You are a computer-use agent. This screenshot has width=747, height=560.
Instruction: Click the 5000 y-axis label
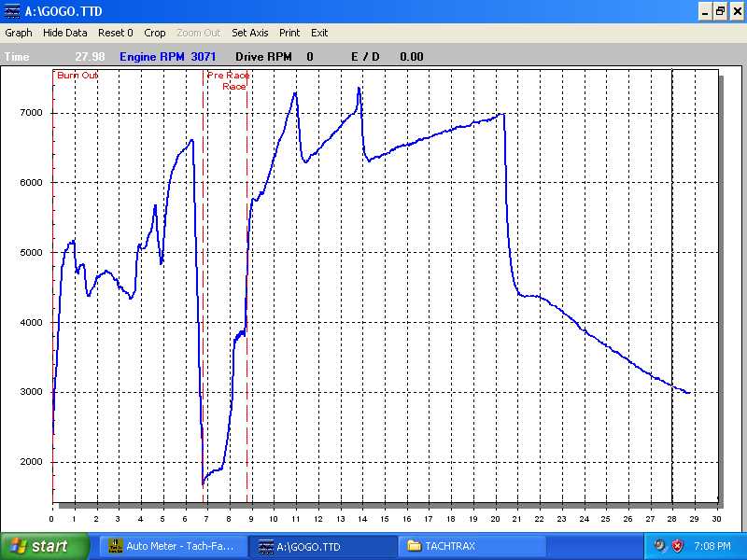click(31, 252)
